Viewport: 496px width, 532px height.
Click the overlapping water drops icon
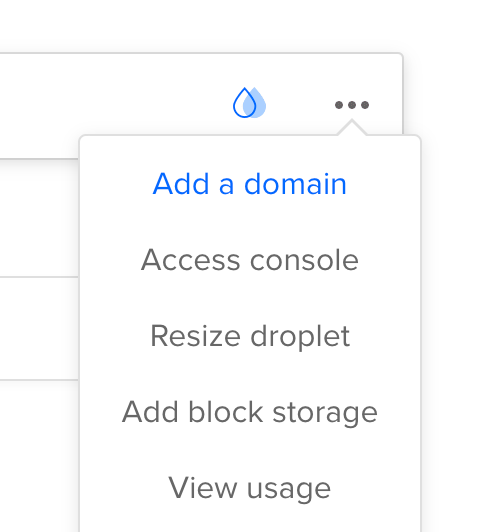point(249,103)
